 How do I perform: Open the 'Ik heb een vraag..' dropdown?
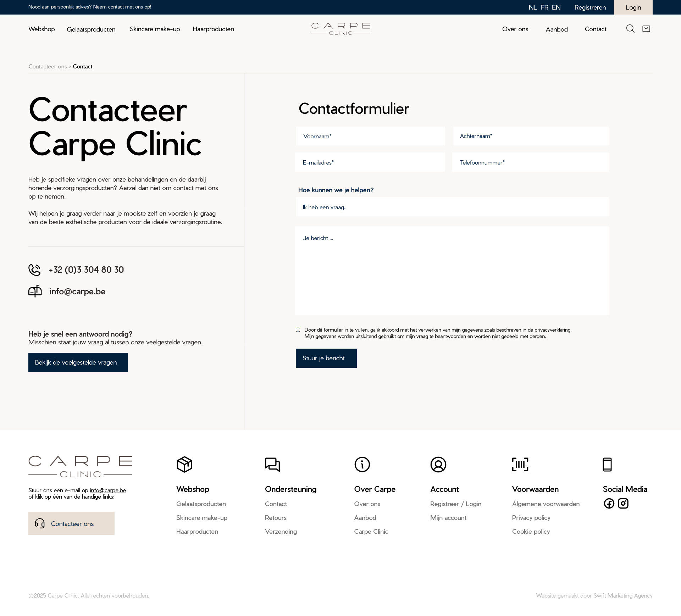[452, 207]
